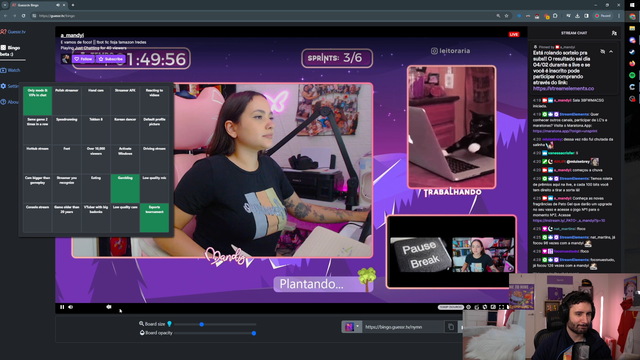Unmark the green 'Esports tournament' bingo cell

(x=154, y=218)
